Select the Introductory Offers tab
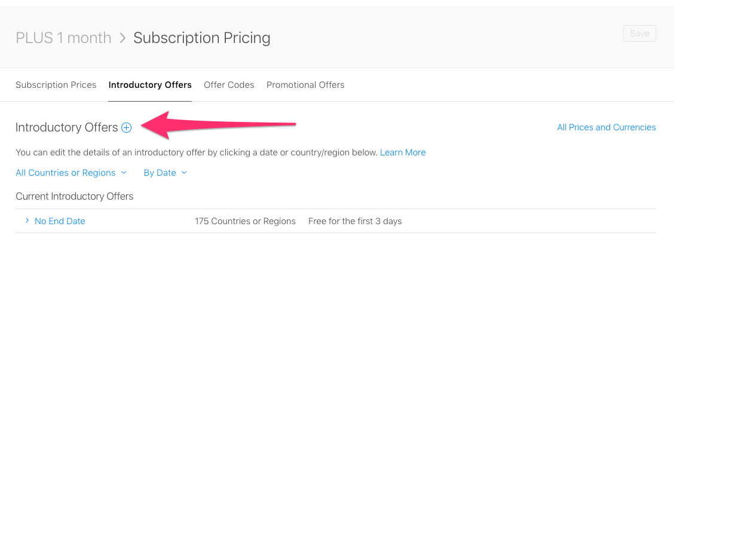Viewport: 756px width, 538px height. point(150,84)
